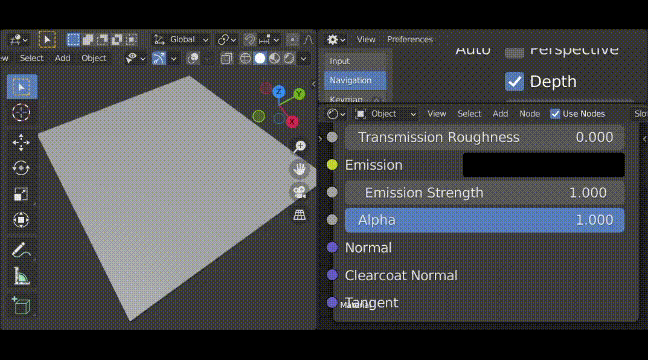Switch perspective/orthographic with grid gizmo
Viewport: 648px width, 360px height.
click(x=300, y=215)
